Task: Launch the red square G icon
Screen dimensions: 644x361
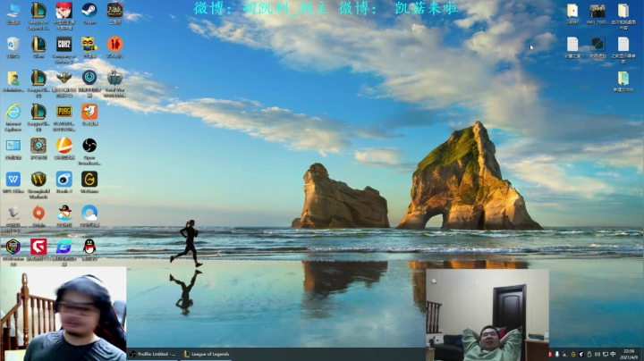Action: (x=38, y=247)
